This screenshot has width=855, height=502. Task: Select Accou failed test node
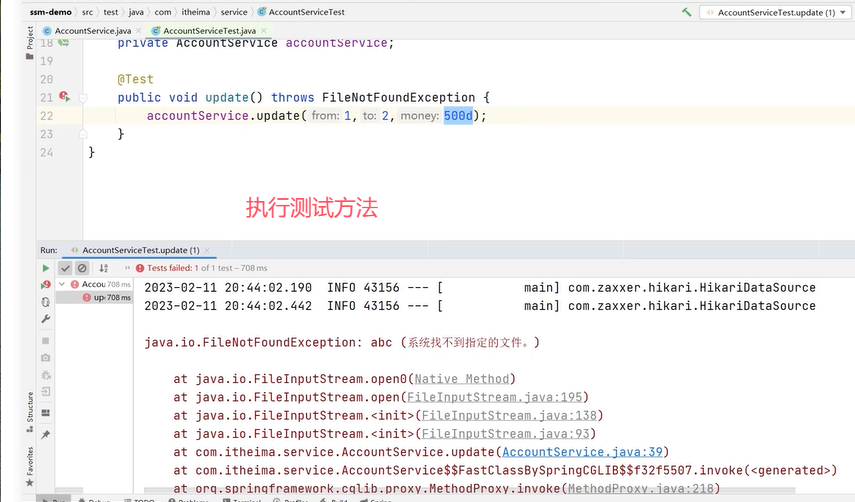(94, 284)
